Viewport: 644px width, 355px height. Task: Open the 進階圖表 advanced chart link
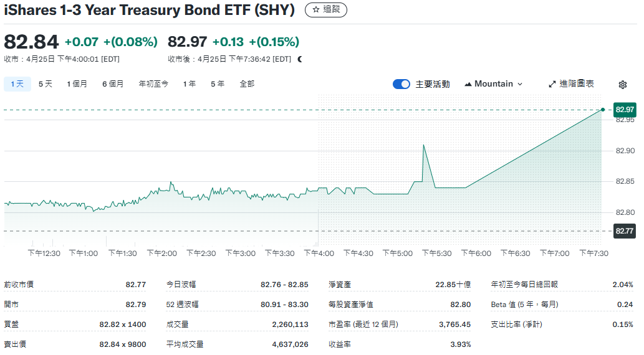[x=571, y=84]
